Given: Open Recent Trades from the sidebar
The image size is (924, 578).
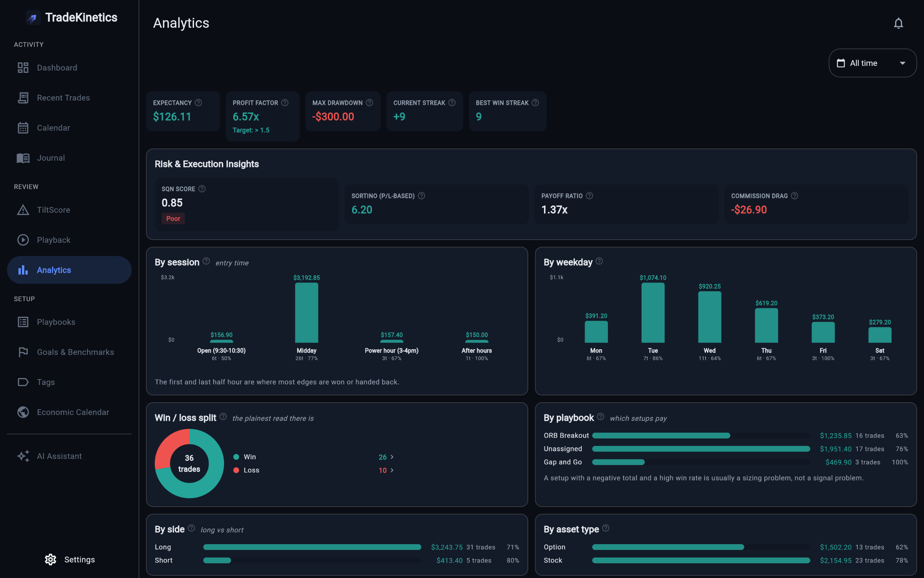Looking at the screenshot, I should click(69, 98).
